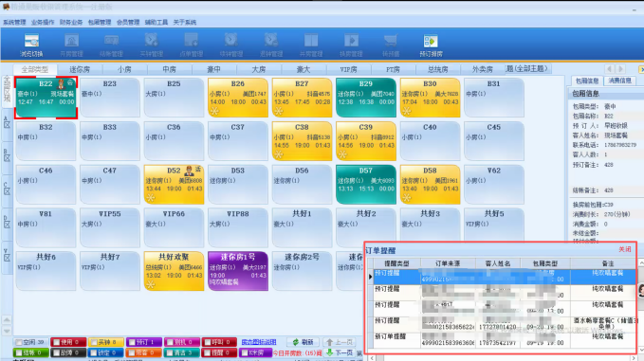Open the 财务业务 menu
This screenshot has width=644, height=361.
click(x=71, y=22)
